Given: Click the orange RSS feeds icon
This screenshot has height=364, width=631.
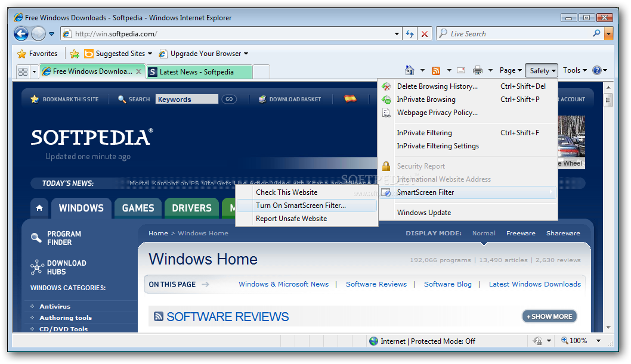Looking at the screenshot, I should click(x=436, y=71).
